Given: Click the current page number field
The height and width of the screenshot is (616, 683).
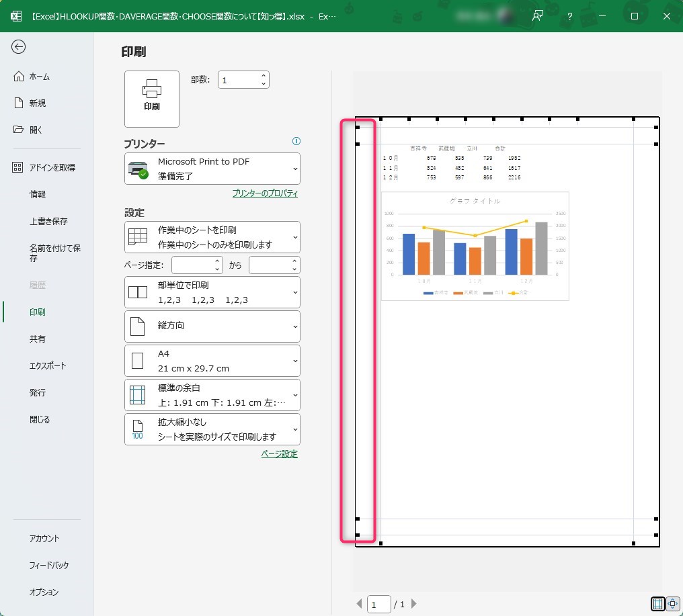Looking at the screenshot, I should (379, 605).
